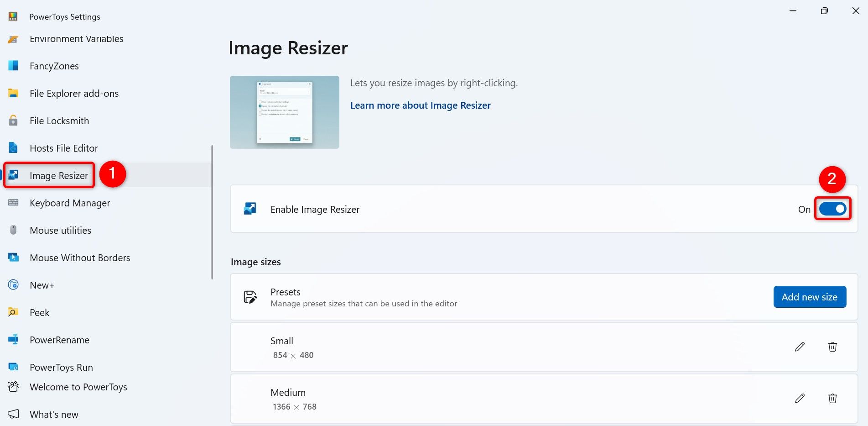The height and width of the screenshot is (426, 868).
Task: Click the Mouse utilities icon
Action: click(x=14, y=230)
